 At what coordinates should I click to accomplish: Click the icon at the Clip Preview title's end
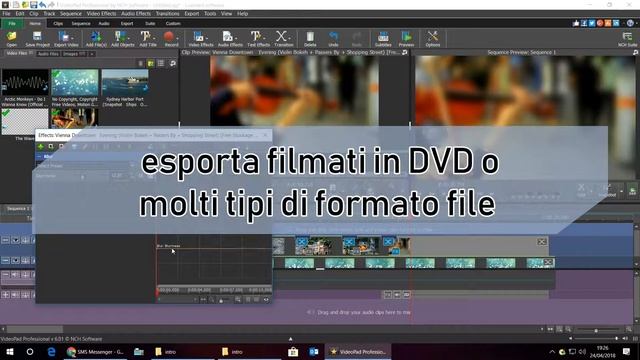pos(404,52)
